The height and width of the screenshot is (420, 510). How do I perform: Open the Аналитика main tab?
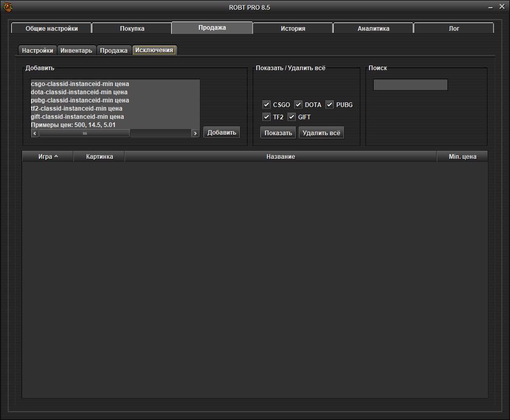373,29
